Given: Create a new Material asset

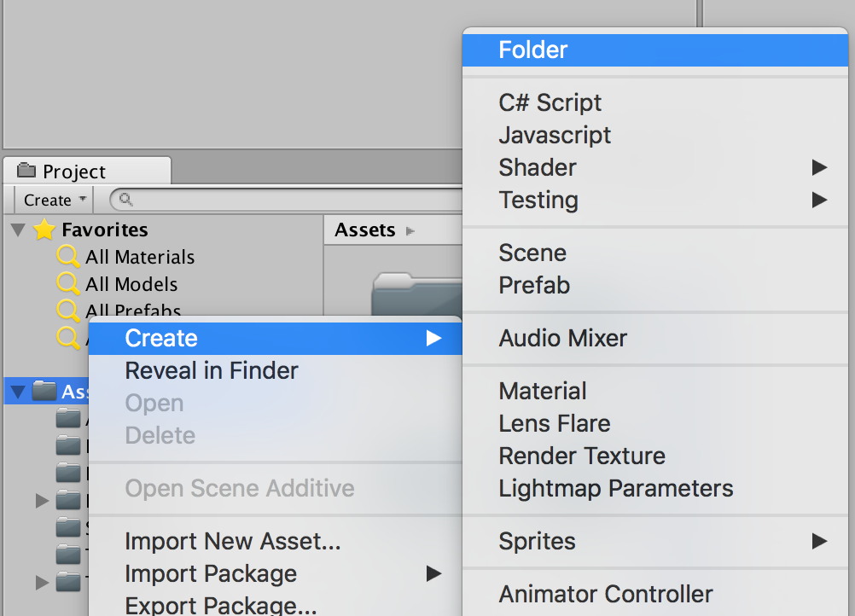Looking at the screenshot, I should tap(543, 391).
